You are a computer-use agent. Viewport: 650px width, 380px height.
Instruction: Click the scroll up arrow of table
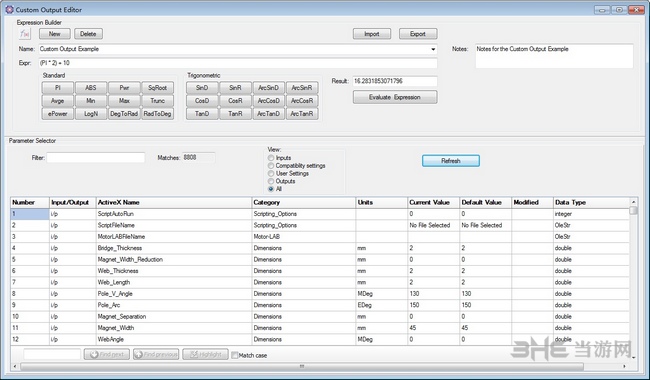633,202
